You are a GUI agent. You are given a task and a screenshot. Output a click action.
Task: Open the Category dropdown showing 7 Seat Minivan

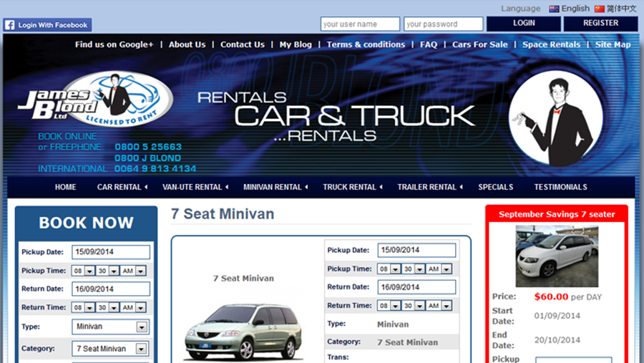110,349
